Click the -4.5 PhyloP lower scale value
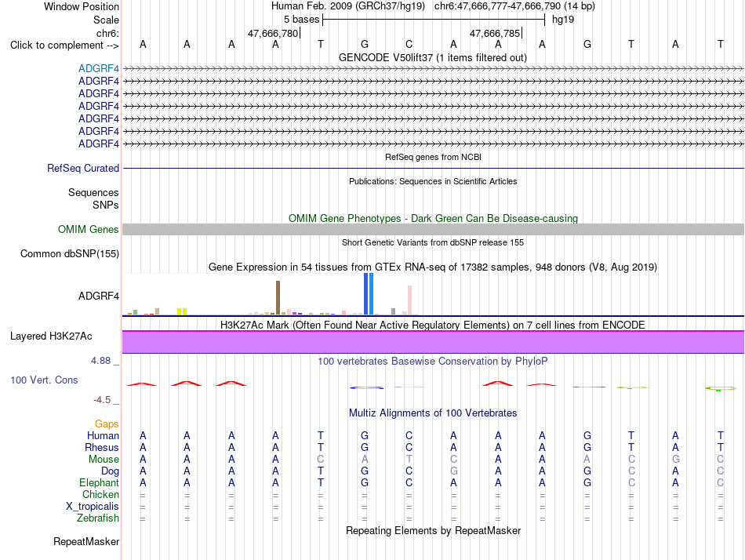Screen dimensions: 745x560 tap(102, 400)
